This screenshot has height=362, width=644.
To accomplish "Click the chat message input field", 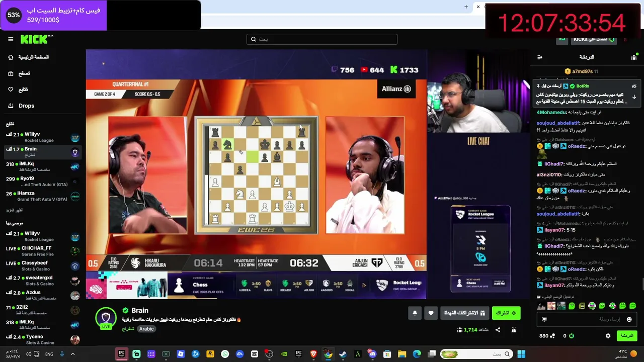I will (587, 319).
